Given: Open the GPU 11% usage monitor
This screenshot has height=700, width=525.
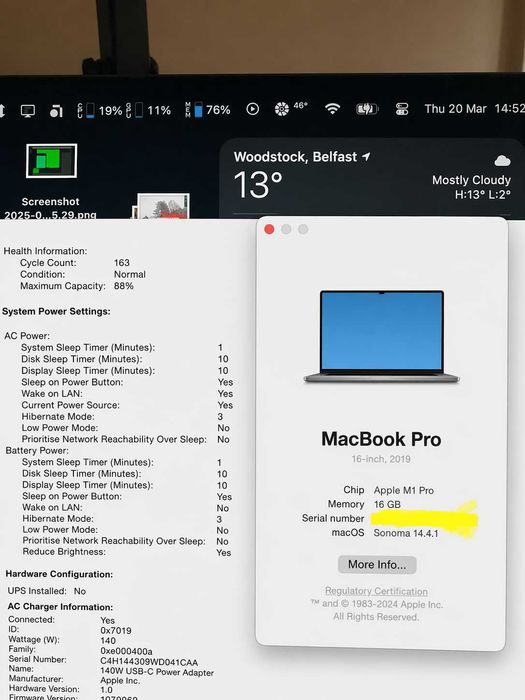Looking at the screenshot, I should click(x=148, y=110).
